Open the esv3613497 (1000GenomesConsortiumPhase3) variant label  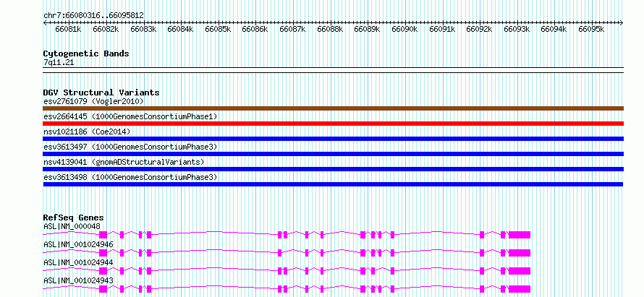coord(130,147)
